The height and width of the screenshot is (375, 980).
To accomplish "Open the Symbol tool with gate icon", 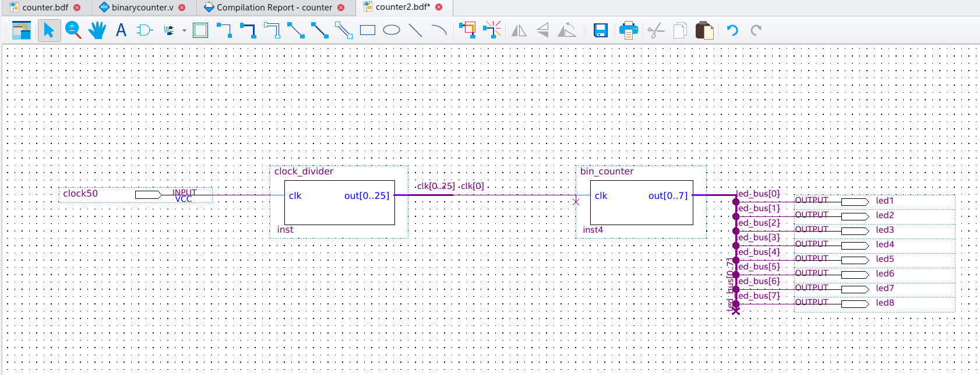I will pos(144,30).
